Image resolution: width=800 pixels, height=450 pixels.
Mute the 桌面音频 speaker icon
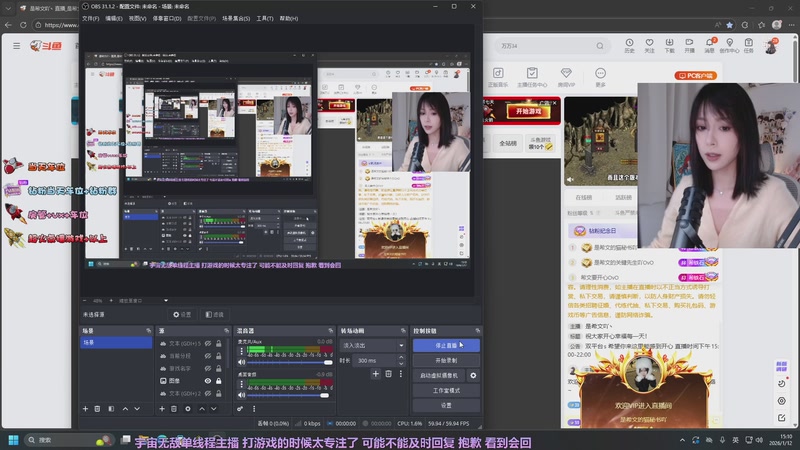tap(241, 395)
